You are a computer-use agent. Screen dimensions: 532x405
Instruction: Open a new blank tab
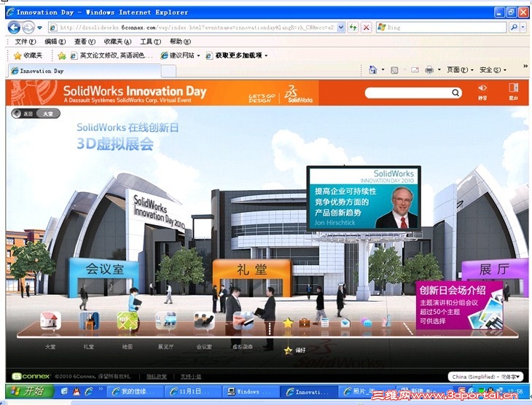pyautogui.click(x=168, y=71)
